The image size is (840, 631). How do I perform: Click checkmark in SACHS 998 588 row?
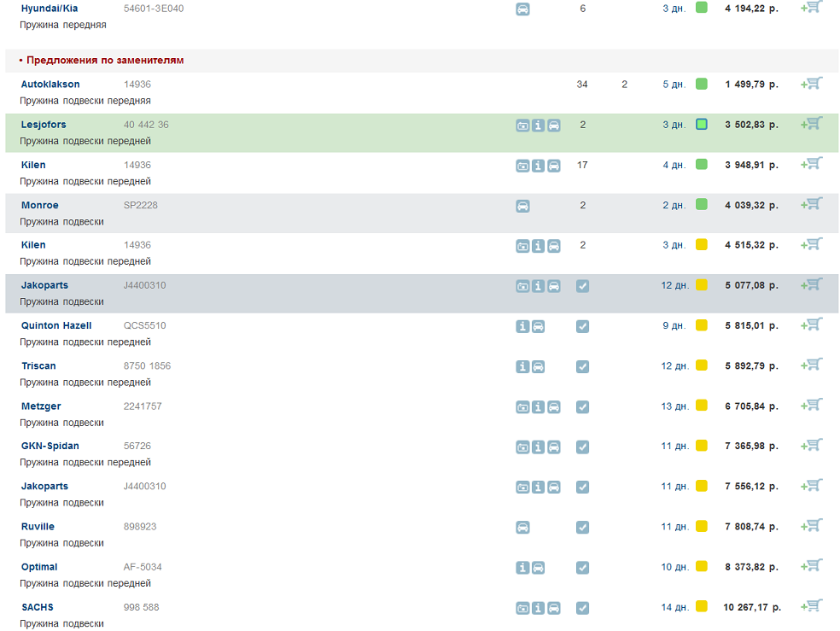coord(582,608)
